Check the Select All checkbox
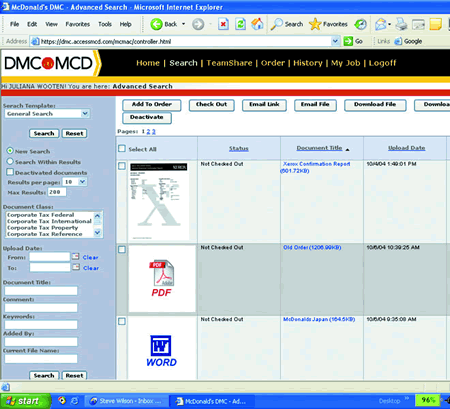The width and height of the screenshot is (450, 409). [x=122, y=148]
